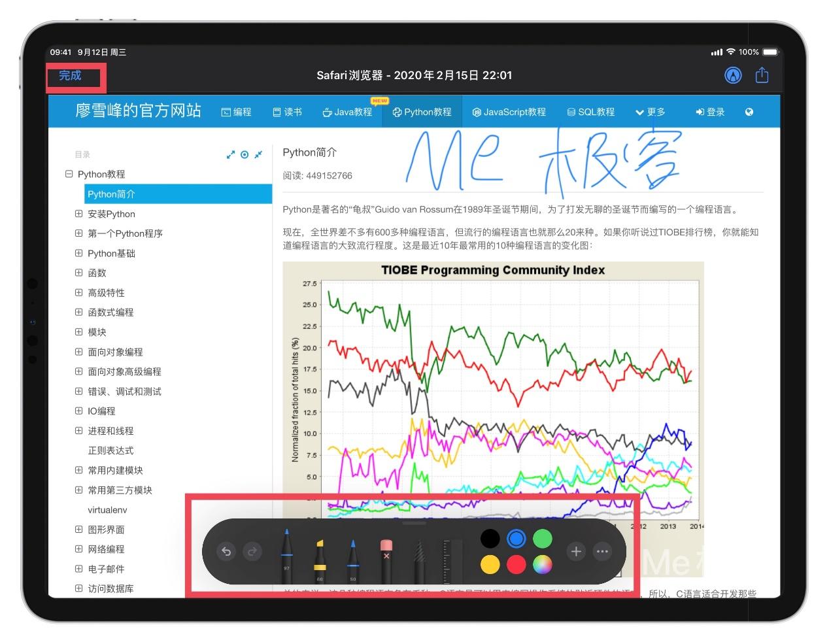Expand the 函数式编程 tree node
The height and width of the screenshot is (644, 829).
tap(78, 312)
